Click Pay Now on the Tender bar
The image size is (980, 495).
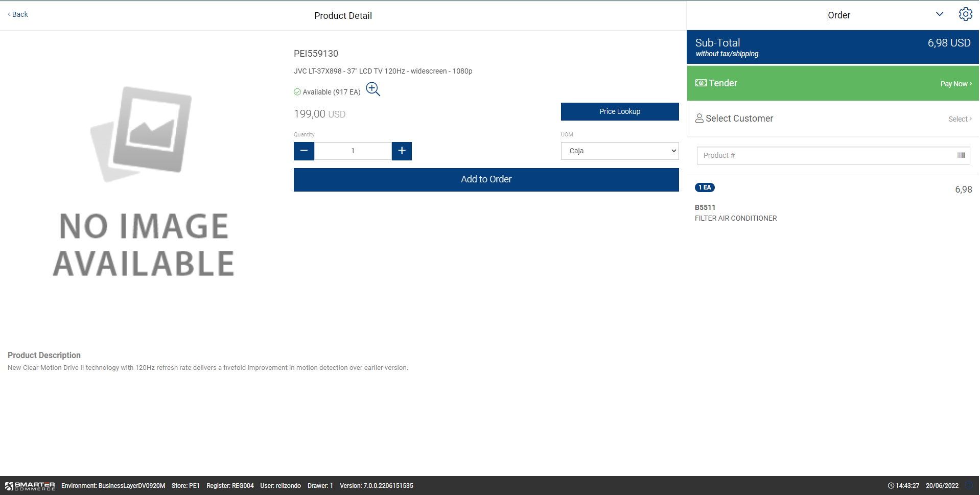tap(955, 84)
